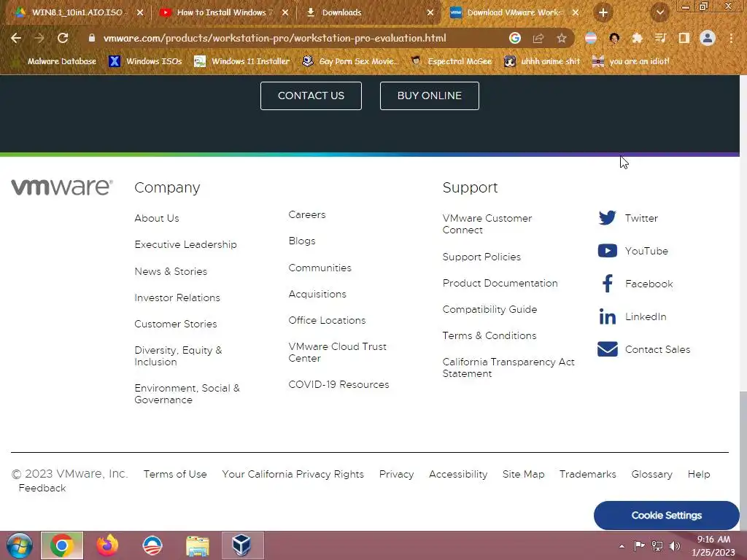Screen dimensions: 747x560
Task: Open File Explorer from the taskbar
Action: (x=197, y=546)
